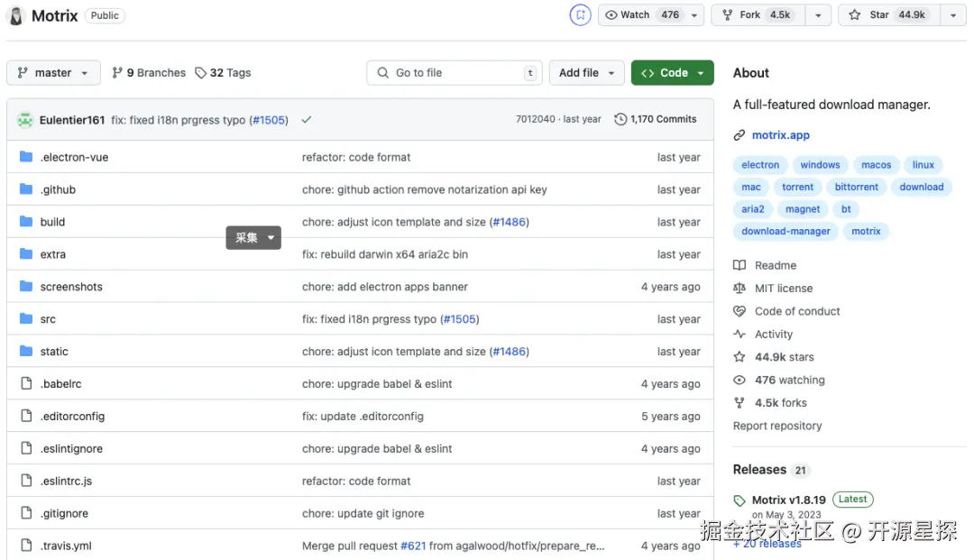Click the Code of conduct heart icon
Screen dimensions: 974x560
[740, 311]
